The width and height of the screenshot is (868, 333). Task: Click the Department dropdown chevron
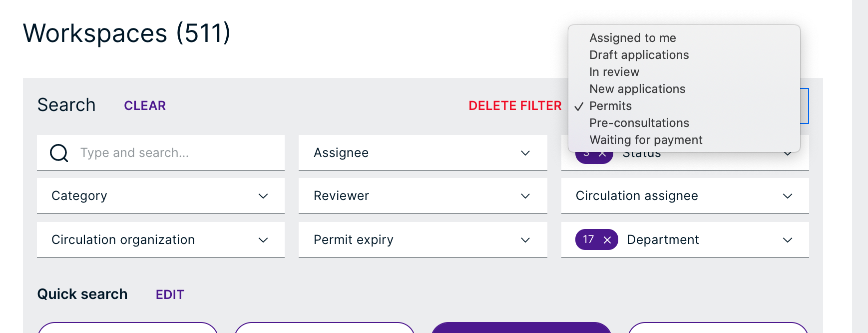788,240
